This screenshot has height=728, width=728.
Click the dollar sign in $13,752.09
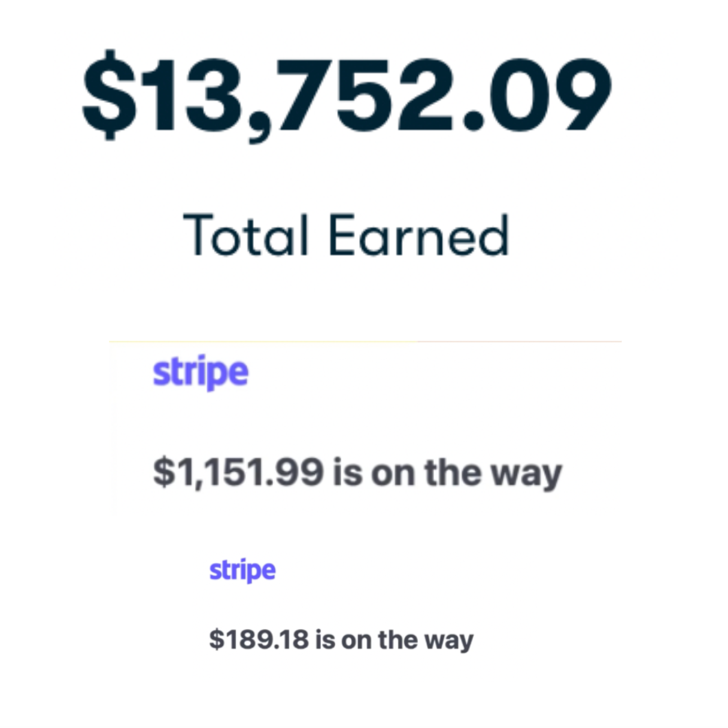(108, 94)
